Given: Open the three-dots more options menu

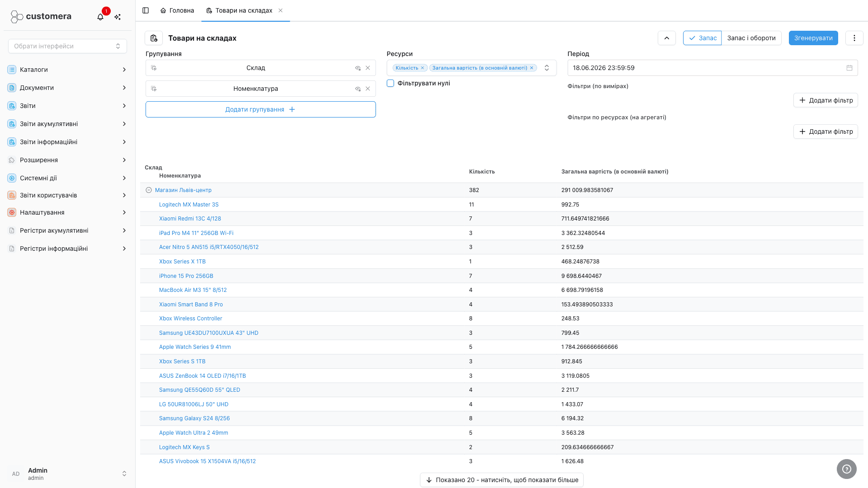Looking at the screenshot, I should 854,38.
